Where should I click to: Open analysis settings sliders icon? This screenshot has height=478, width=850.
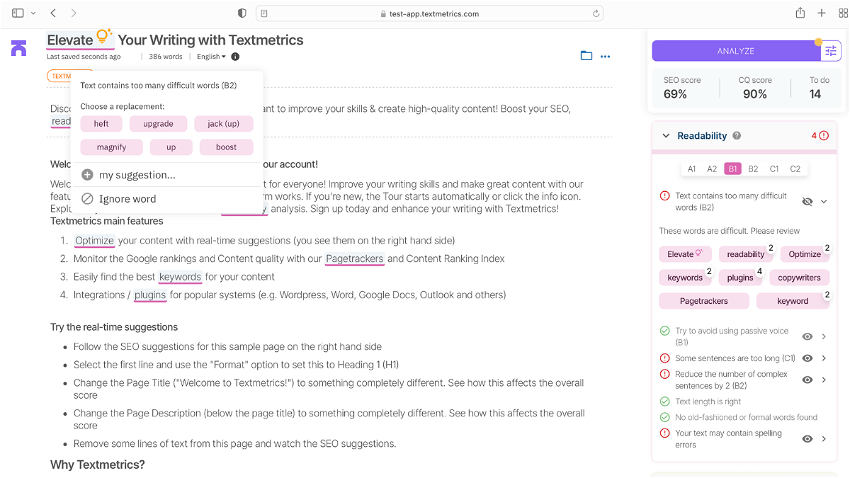(830, 51)
